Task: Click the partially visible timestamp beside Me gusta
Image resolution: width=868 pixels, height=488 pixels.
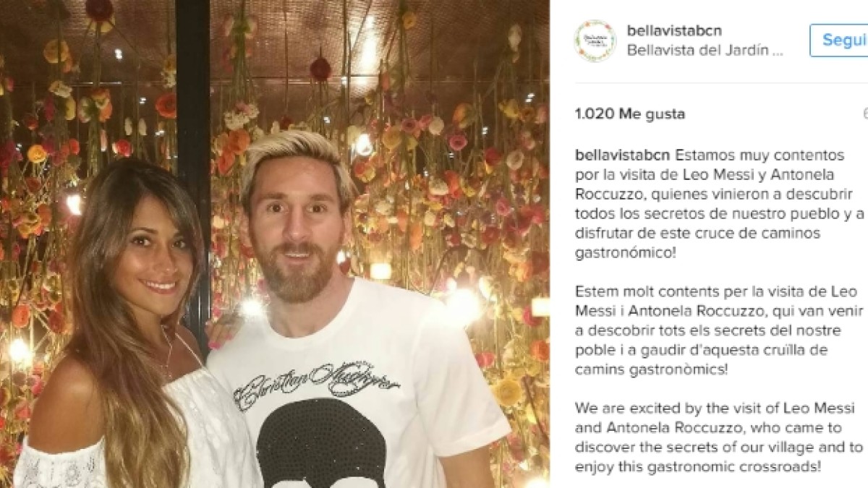Action: pos(865,114)
